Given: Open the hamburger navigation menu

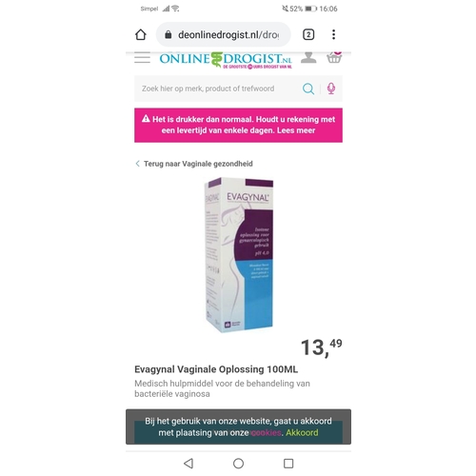Looking at the screenshot, I should click(x=142, y=58).
